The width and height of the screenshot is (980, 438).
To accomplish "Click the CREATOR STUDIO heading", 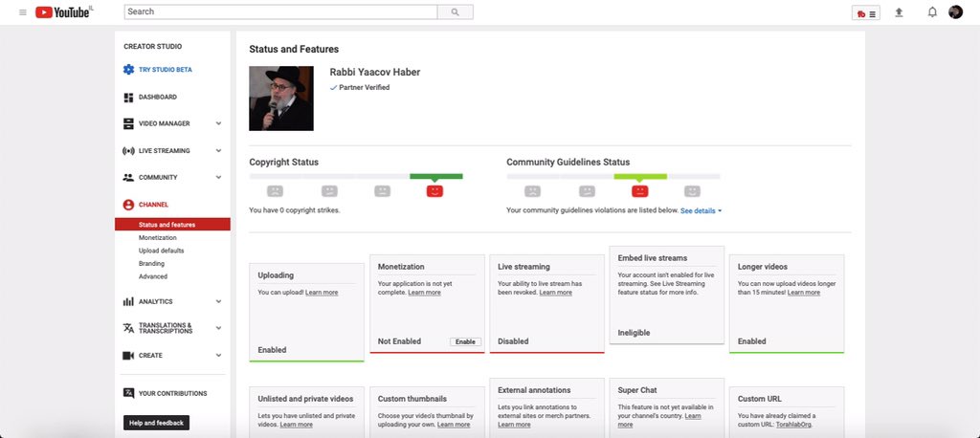I will (153, 47).
